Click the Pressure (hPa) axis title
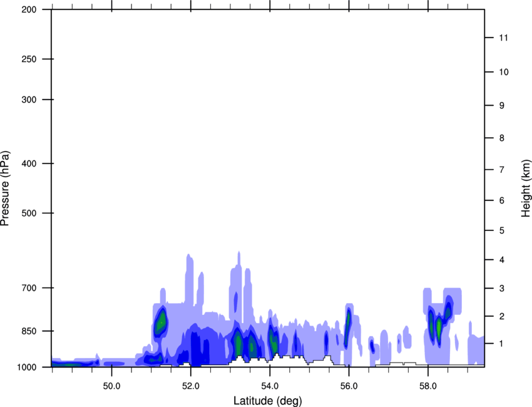Viewport: 532px width, 407px height. pyautogui.click(x=5, y=188)
